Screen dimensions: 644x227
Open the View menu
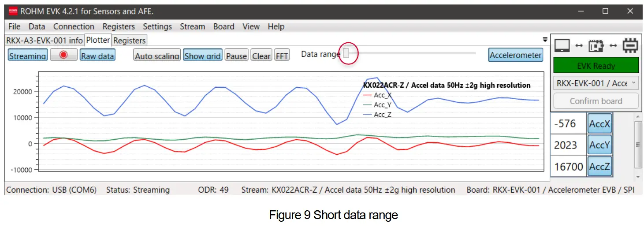(251, 26)
